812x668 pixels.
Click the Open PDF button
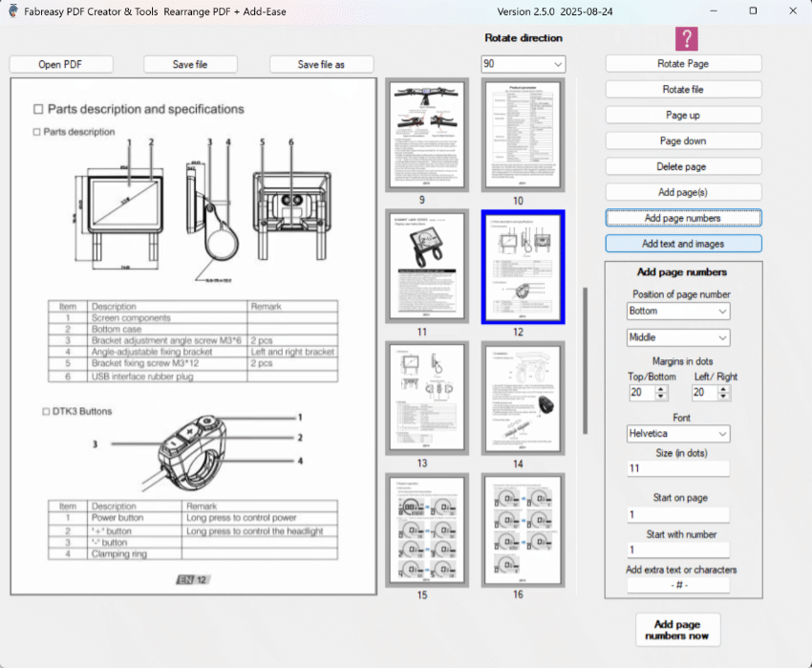point(61,64)
